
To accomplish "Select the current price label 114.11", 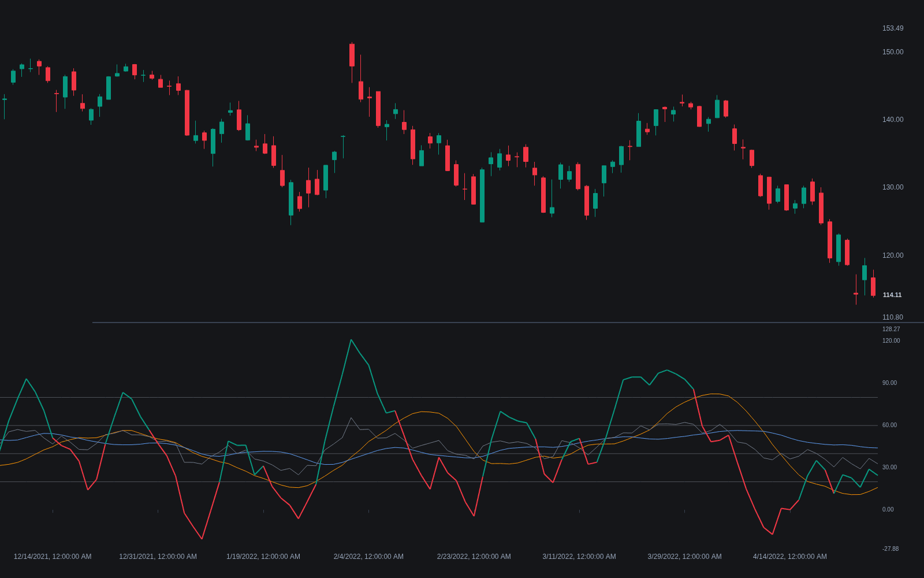I will (892, 295).
